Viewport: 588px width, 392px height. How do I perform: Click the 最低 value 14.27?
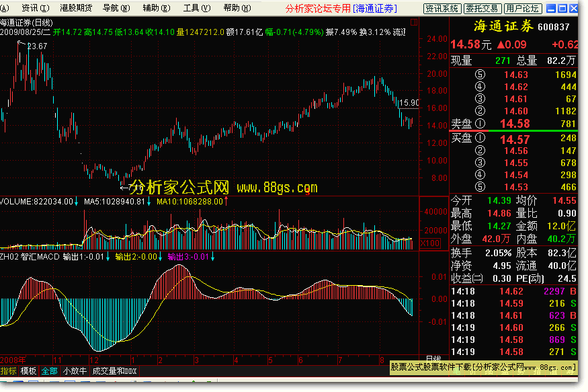point(499,226)
